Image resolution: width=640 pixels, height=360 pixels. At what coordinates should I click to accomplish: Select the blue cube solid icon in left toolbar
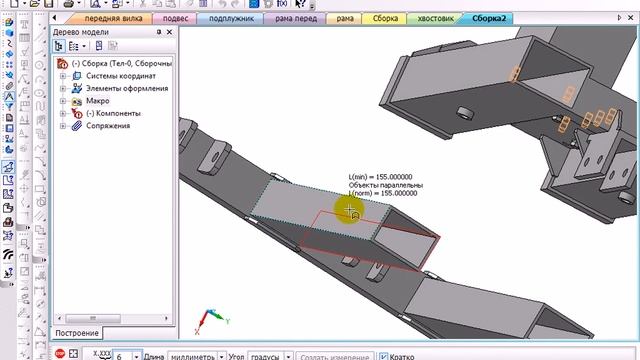coord(9,33)
